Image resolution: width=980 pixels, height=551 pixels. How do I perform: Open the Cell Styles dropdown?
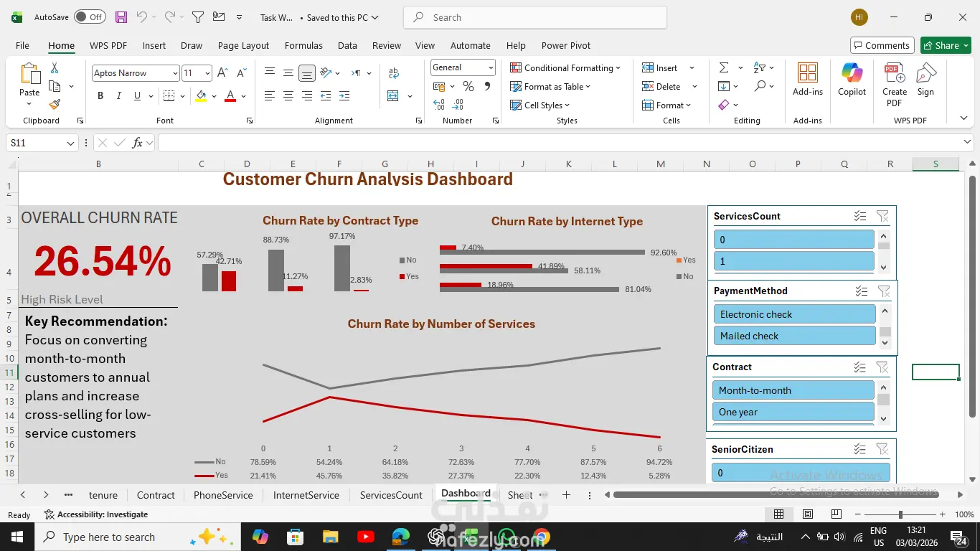540,105
